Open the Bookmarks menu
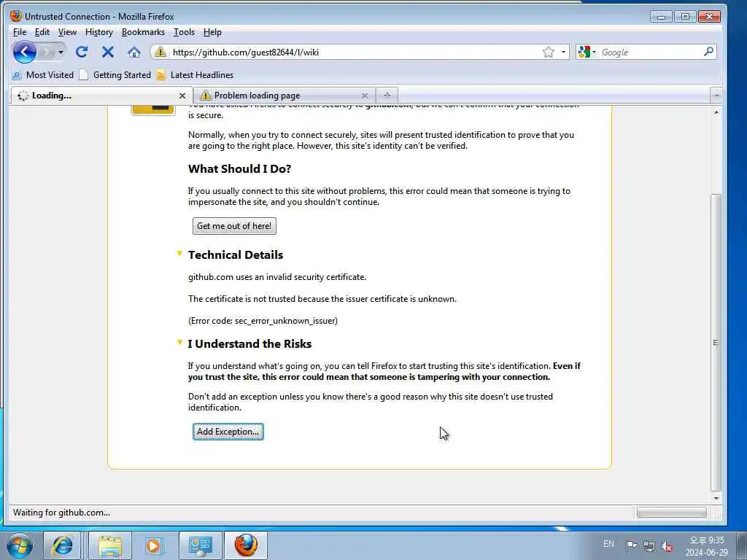Screen dimensions: 747x560 pos(143,32)
